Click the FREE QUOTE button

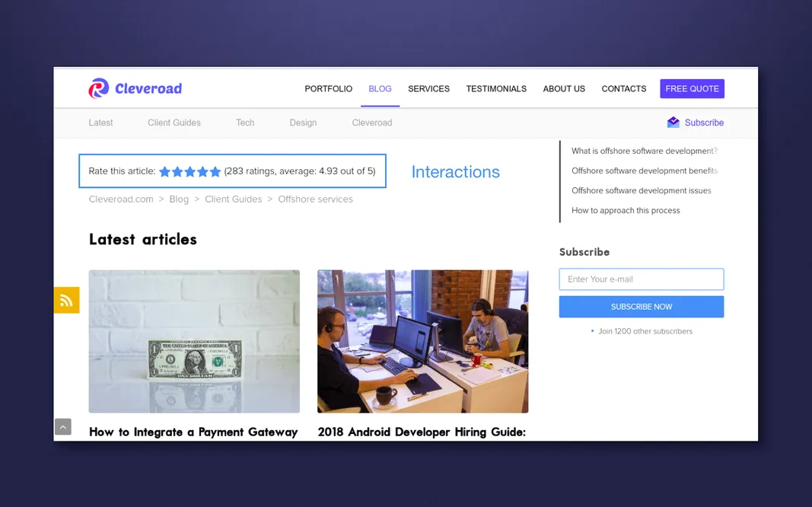692,88
